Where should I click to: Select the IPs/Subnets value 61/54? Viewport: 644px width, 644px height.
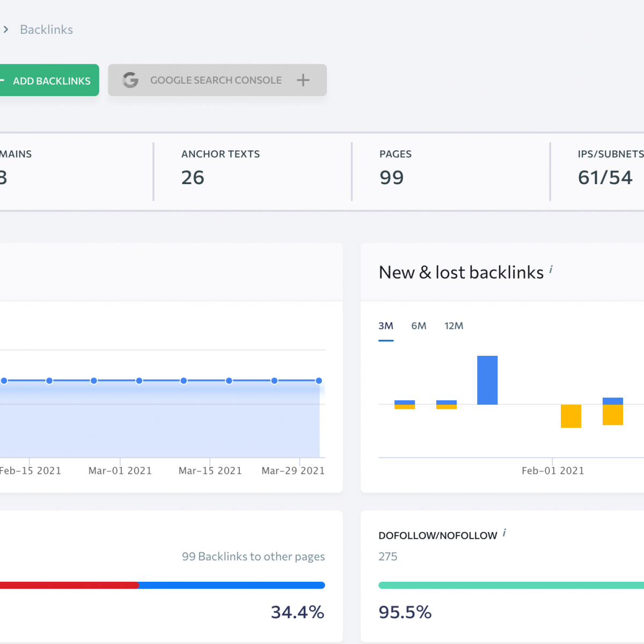coord(605,178)
